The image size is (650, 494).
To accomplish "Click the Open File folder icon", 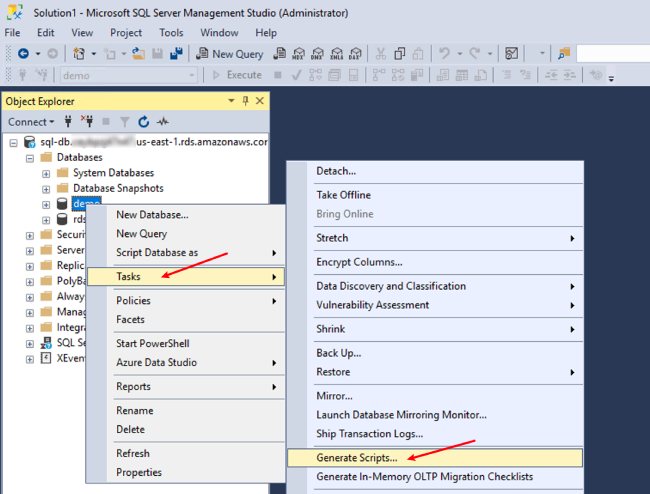I will 138,53.
